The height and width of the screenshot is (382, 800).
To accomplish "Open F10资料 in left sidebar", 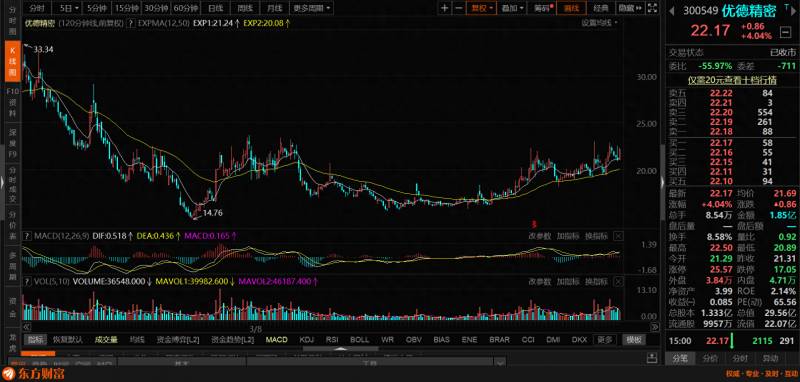I will coord(13,104).
